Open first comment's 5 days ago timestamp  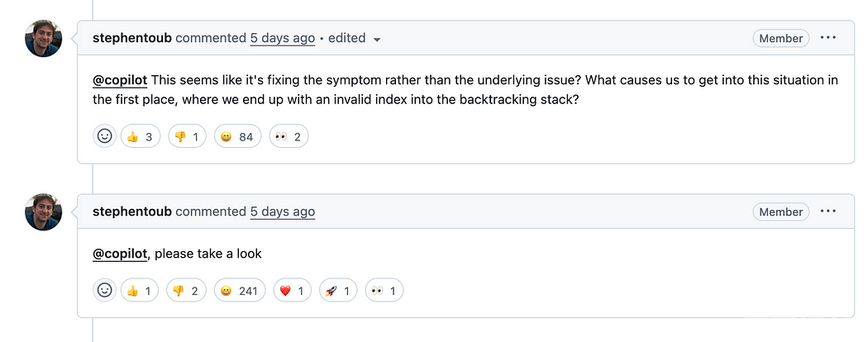[x=283, y=38]
